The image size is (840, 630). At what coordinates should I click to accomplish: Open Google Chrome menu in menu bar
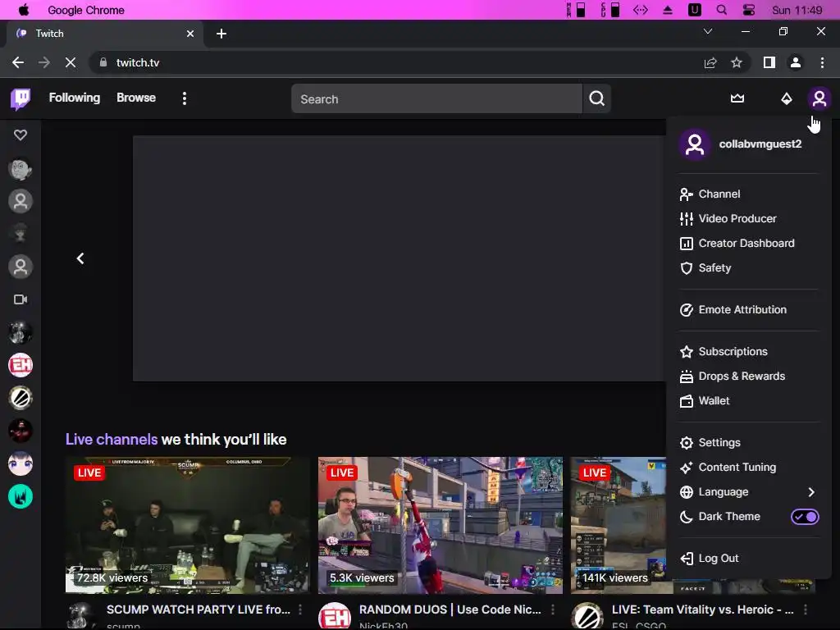[85, 10]
